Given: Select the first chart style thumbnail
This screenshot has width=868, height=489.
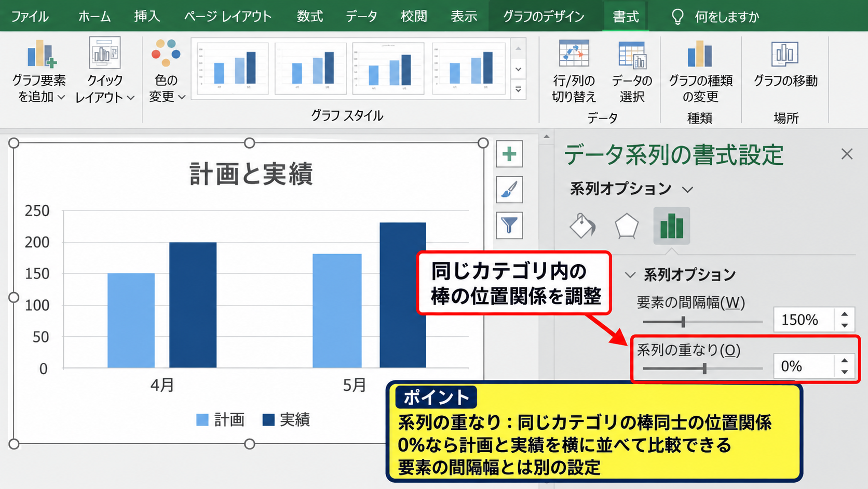Looking at the screenshot, I should [233, 68].
